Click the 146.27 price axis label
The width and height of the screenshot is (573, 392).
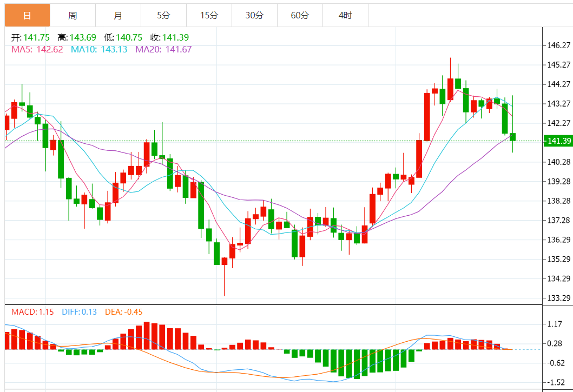pos(558,45)
